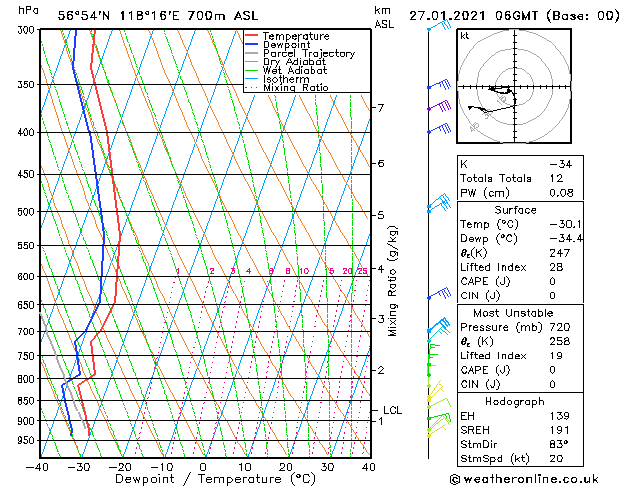The height and width of the screenshot is (486, 629).
Task: Click the red Temperature line sample in legend
Action: pos(251,36)
